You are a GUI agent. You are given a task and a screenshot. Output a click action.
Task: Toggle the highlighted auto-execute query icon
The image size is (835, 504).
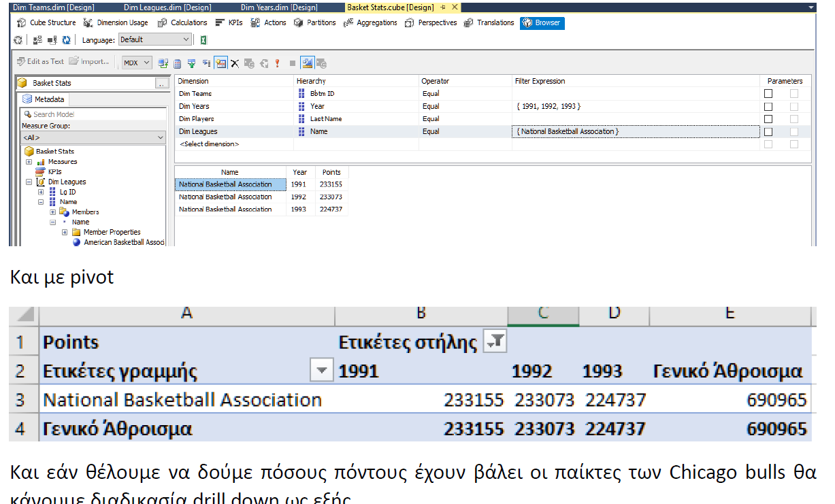(x=220, y=63)
